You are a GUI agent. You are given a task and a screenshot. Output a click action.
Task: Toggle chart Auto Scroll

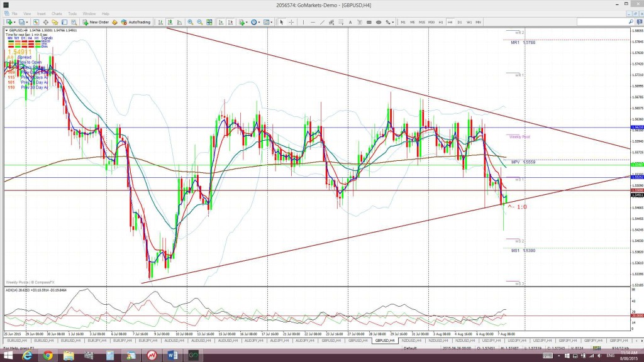point(221,22)
